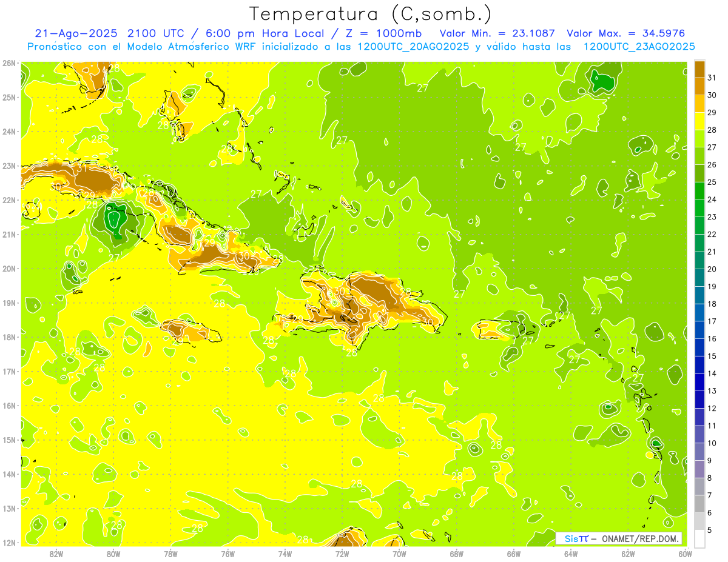The width and height of the screenshot is (728, 562).
Task: Click the "16" label on the color scale
Action: [712, 339]
